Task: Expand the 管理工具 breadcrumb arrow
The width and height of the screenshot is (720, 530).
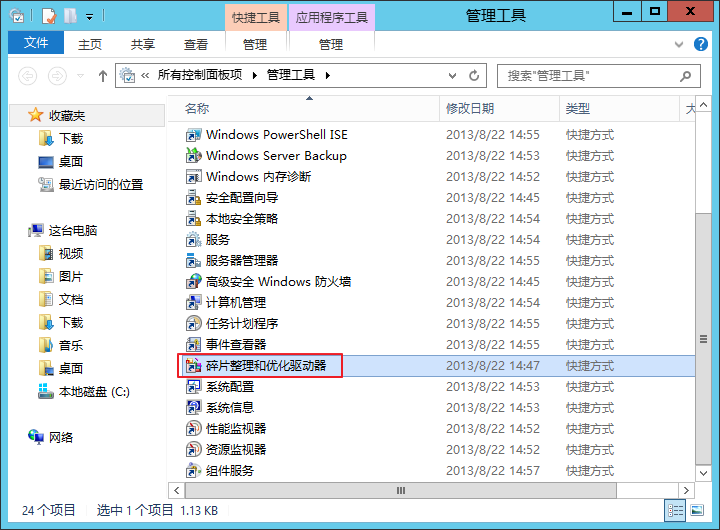Action: [x=328, y=76]
